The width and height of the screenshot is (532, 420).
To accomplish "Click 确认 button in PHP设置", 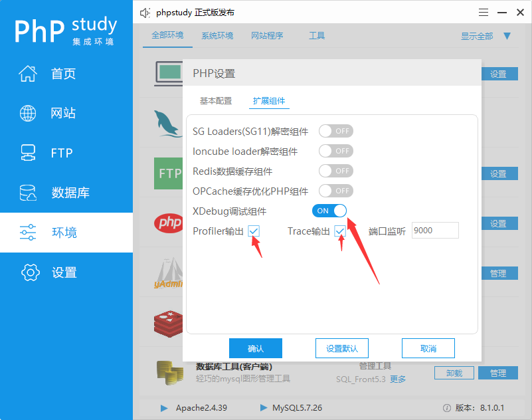I will coord(256,348).
